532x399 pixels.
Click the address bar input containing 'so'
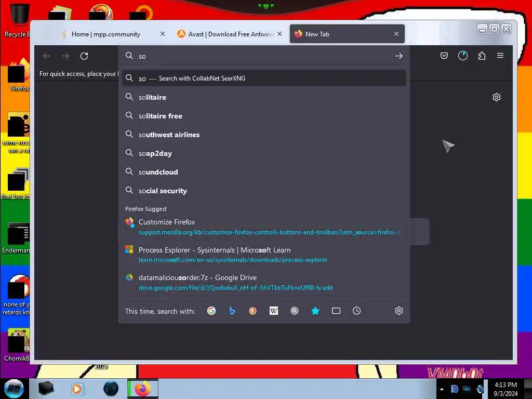tap(264, 56)
